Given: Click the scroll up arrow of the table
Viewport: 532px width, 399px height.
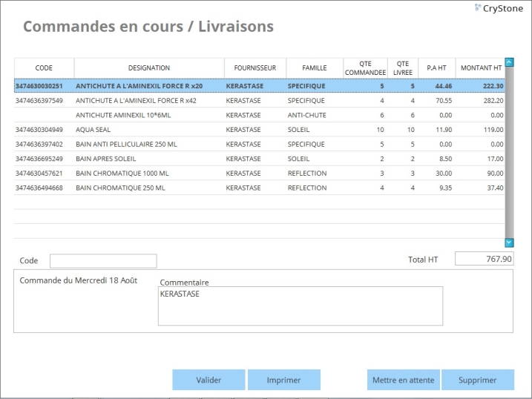Looking at the screenshot, I should point(509,62).
